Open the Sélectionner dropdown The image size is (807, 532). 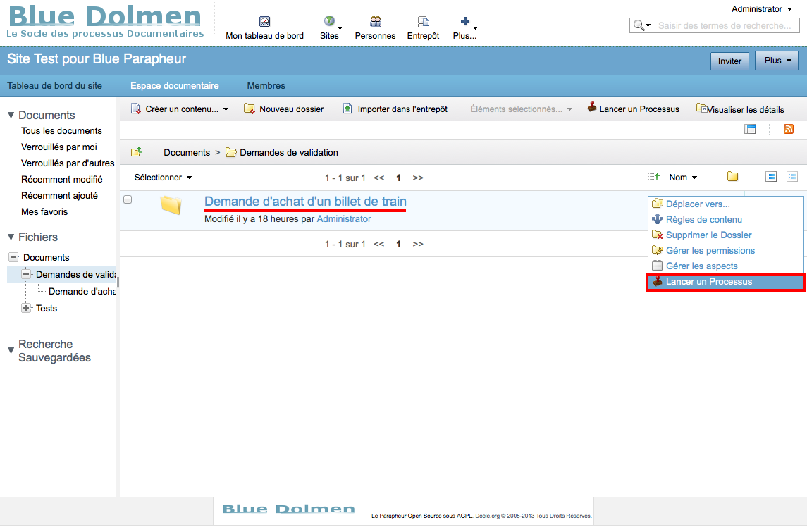coord(163,178)
